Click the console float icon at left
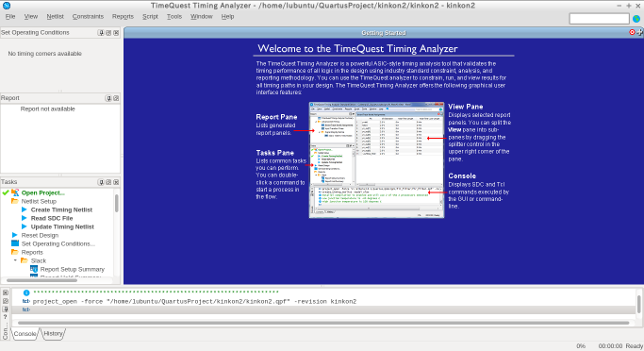The height and width of the screenshot is (351, 644). pos(6,301)
